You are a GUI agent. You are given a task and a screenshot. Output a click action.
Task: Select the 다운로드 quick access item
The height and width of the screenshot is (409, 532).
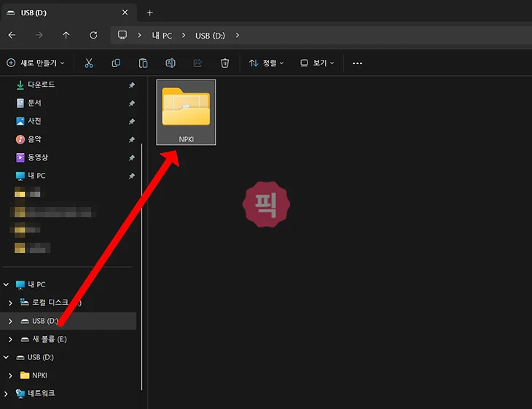pyautogui.click(x=41, y=85)
